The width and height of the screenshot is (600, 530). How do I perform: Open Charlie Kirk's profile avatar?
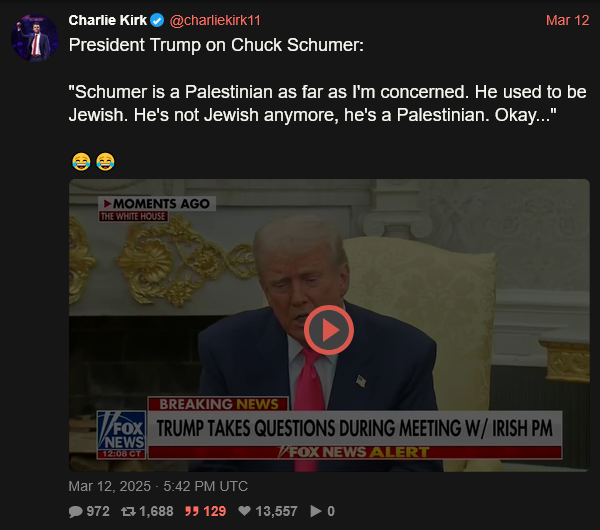pos(35,38)
